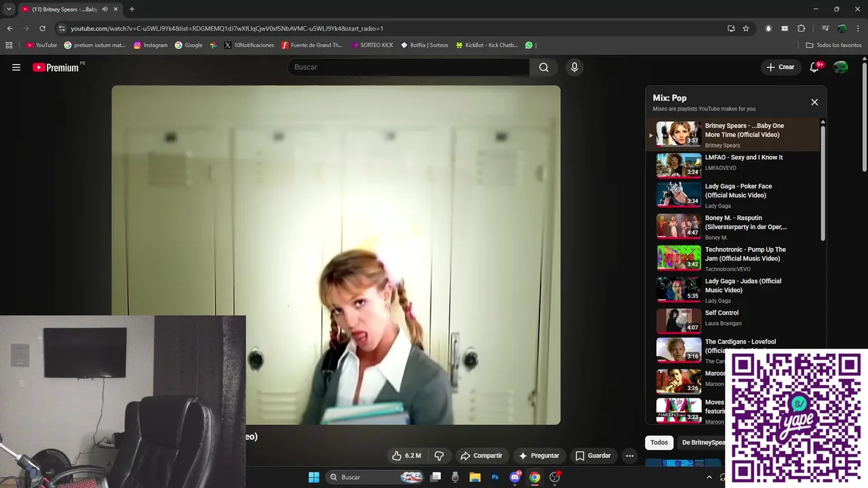Focus the YouTube Buscar search field
Viewport: 868px width, 488px height.
point(409,67)
